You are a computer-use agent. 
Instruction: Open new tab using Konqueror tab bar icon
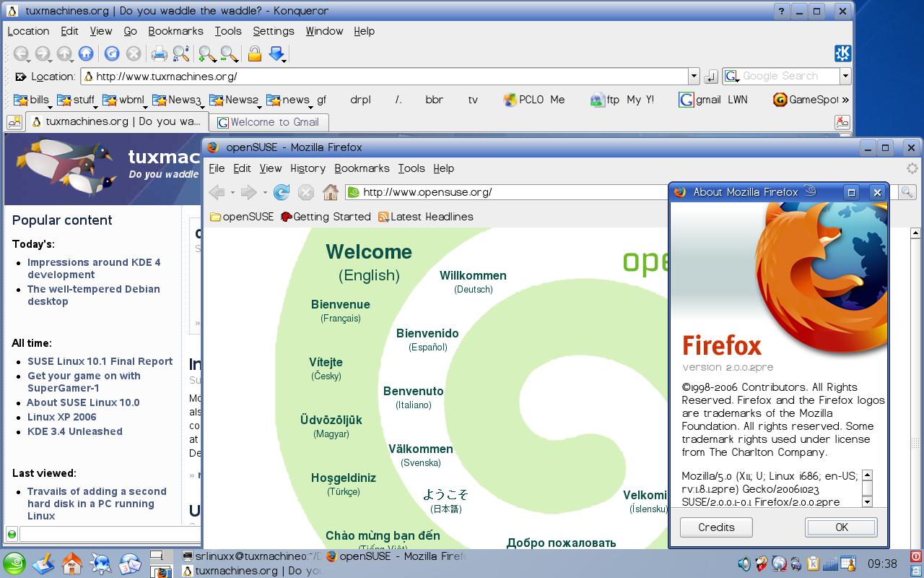pyautogui.click(x=14, y=121)
